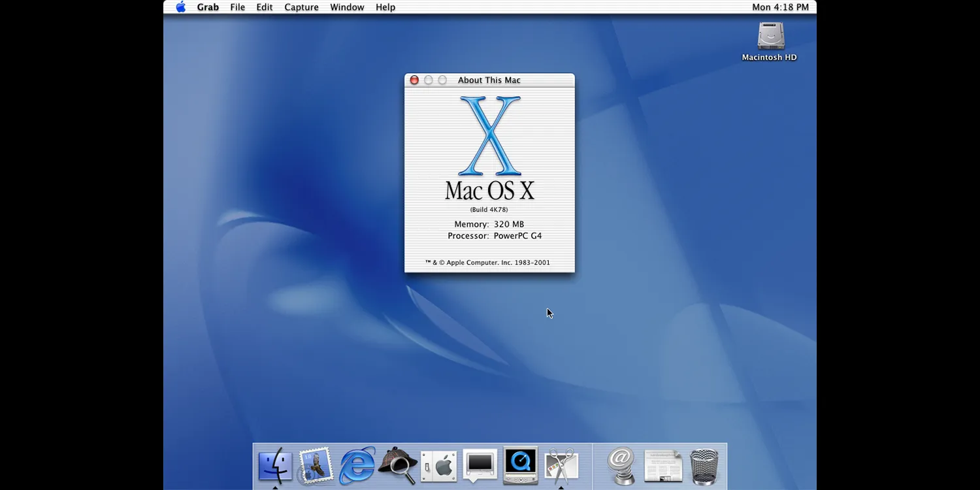Close the About This Mac window

point(414,80)
